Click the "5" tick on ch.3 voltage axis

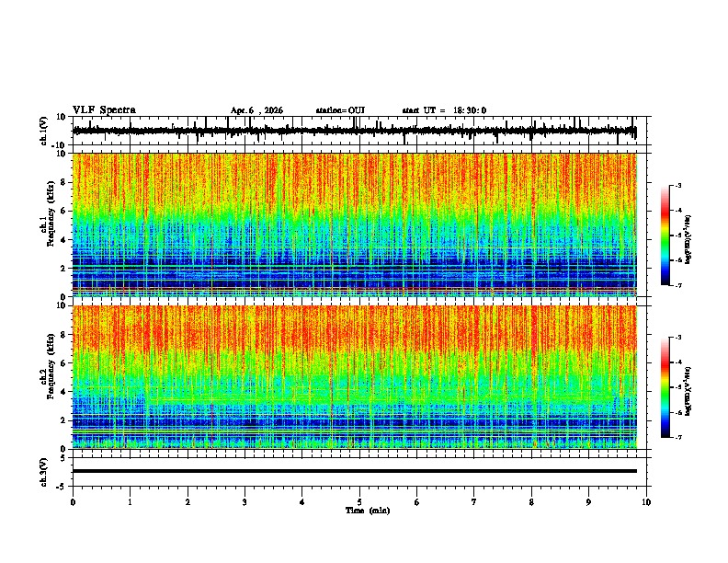(x=64, y=458)
